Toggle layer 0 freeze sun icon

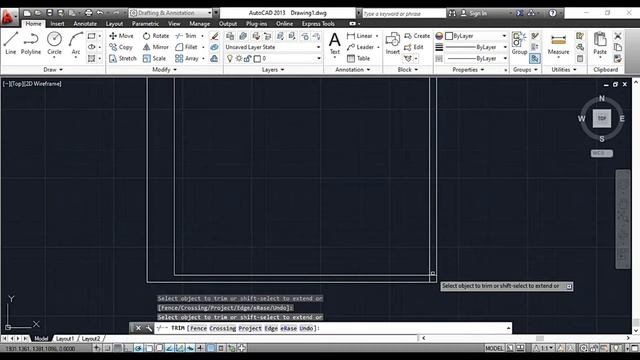pyautogui.click(x=239, y=59)
